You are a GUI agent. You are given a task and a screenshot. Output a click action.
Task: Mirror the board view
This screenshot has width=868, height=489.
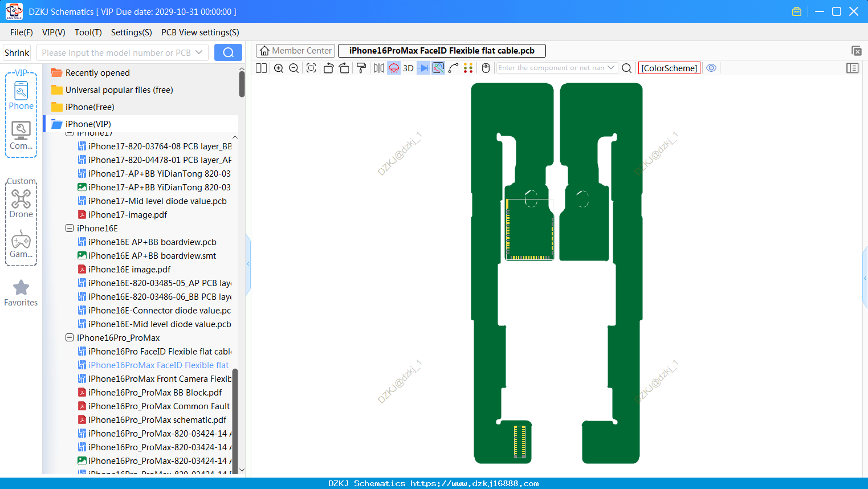[x=378, y=68]
